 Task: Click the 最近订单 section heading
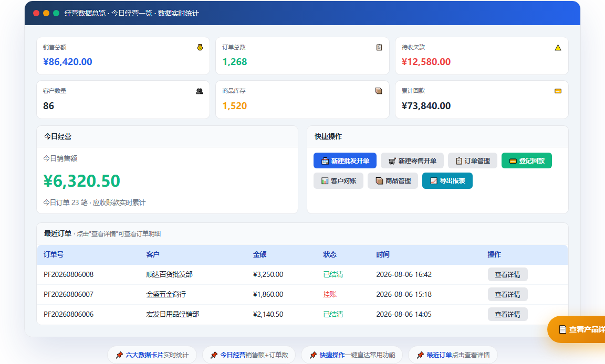[57, 233]
